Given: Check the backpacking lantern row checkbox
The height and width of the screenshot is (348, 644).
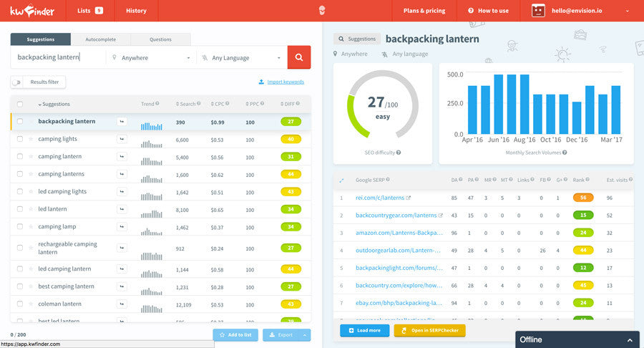Looking at the screenshot, I should pyautogui.click(x=20, y=121).
